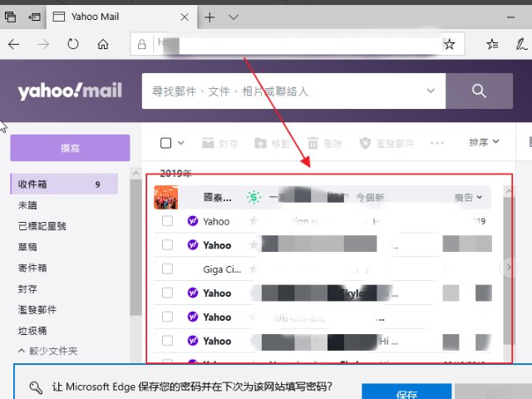The height and width of the screenshot is (399, 532).
Task: Tick the select-all messages checkbox
Action: coord(165,143)
